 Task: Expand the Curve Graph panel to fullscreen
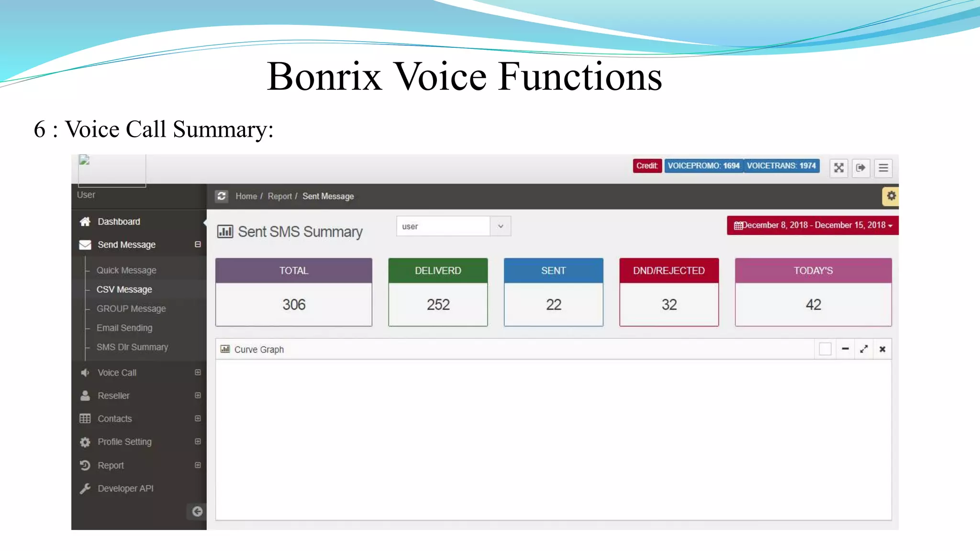864,349
